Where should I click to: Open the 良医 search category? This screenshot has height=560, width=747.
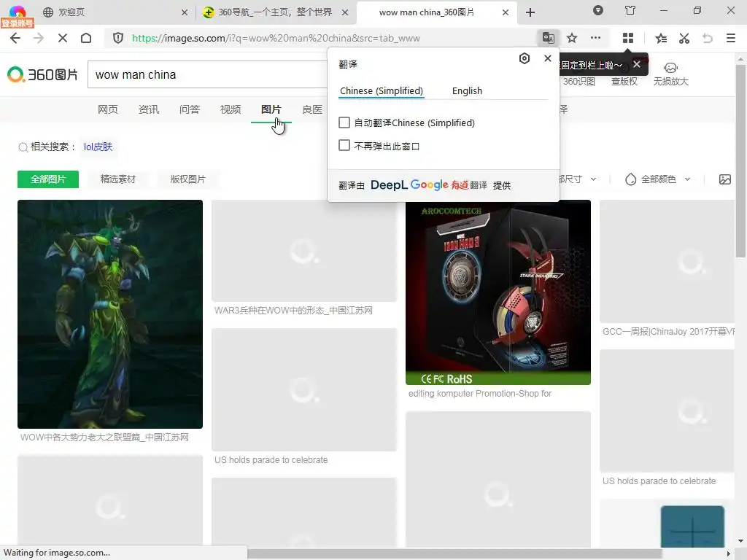pyautogui.click(x=312, y=109)
